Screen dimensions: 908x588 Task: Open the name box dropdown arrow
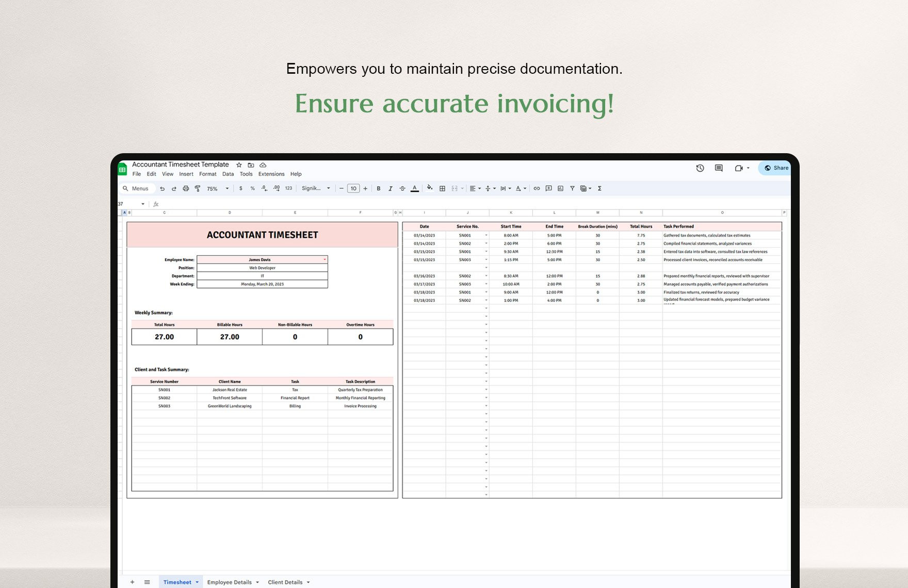pos(143,204)
